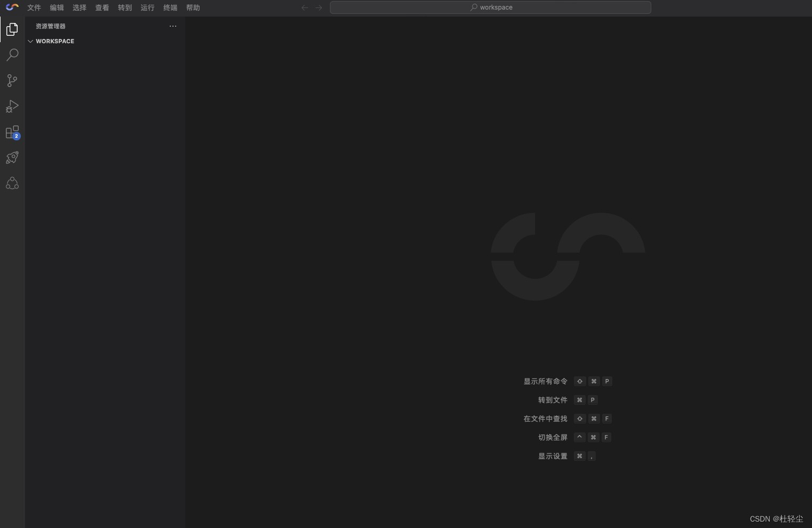The image size is (812, 528).
Task: Open the Explorer view in activity bar
Action: tap(12, 29)
